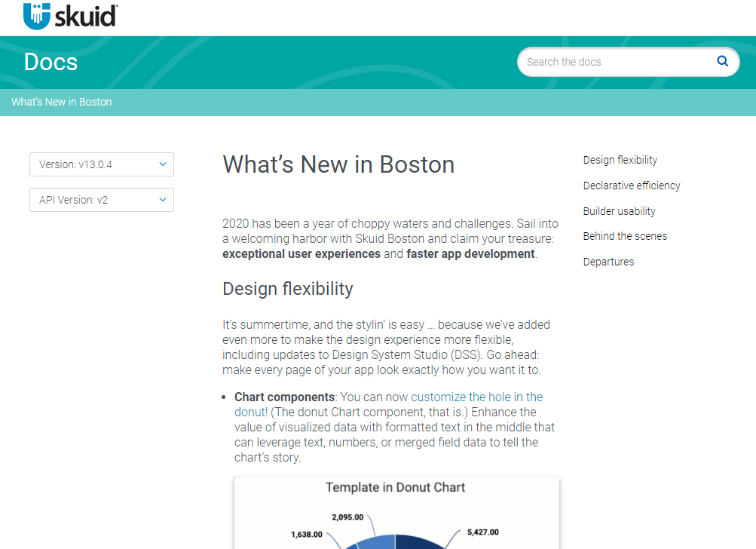Screen dimensions: 756x549
Task: Jump to Behind the scenes section
Action: click(625, 236)
